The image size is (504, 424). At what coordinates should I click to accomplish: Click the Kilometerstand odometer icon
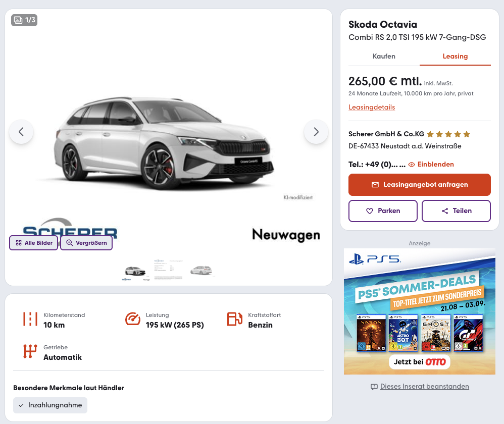pyautogui.click(x=30, y=320)
